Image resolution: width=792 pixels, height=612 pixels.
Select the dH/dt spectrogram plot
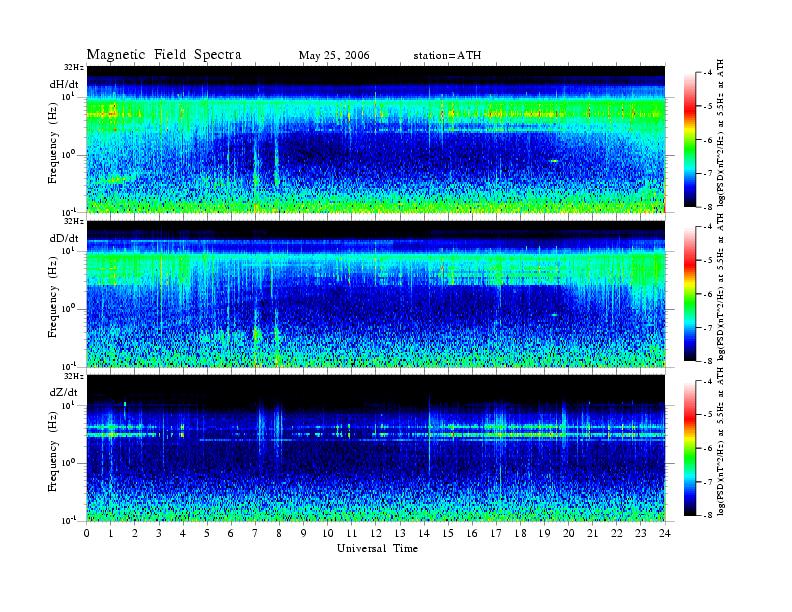pos(376,139)
